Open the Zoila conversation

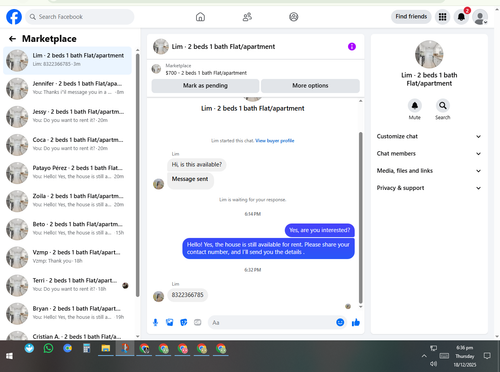pos(67,201)
